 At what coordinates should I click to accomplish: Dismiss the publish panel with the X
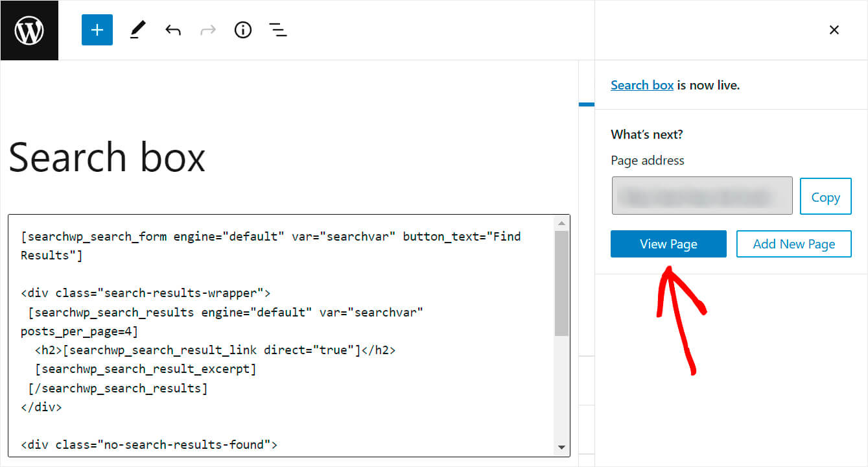click(x=834, y=30)
